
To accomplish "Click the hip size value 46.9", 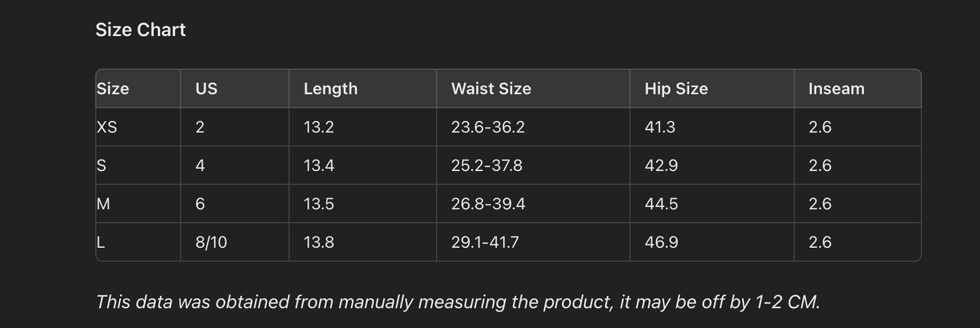I will [x=661, y=242].
